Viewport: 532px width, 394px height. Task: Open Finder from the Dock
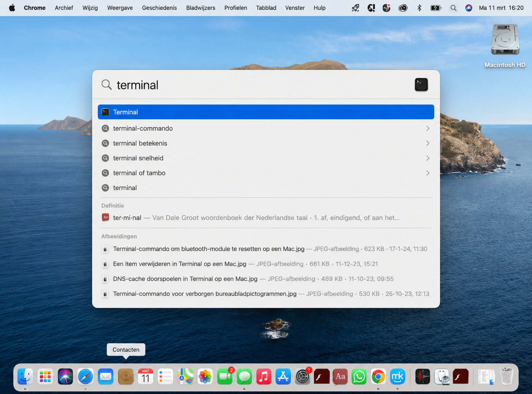[x=25, y=376]
